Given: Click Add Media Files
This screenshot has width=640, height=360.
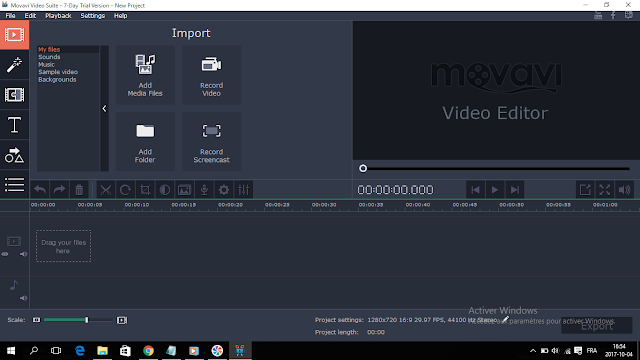Looking at the screenshot, I should pos(145,75).
